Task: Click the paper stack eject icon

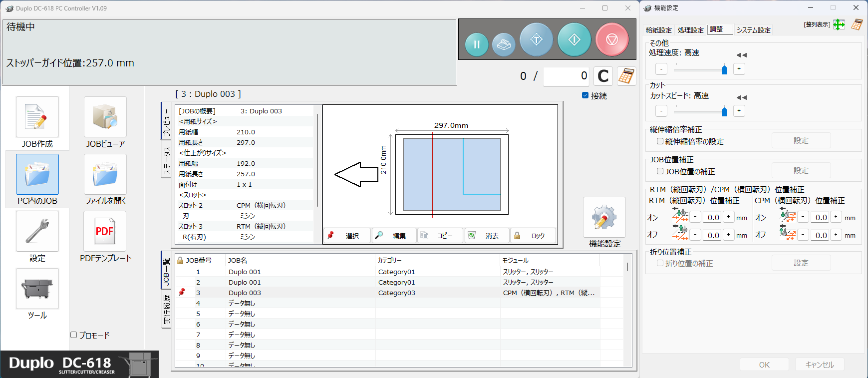Action: [504, 44]
